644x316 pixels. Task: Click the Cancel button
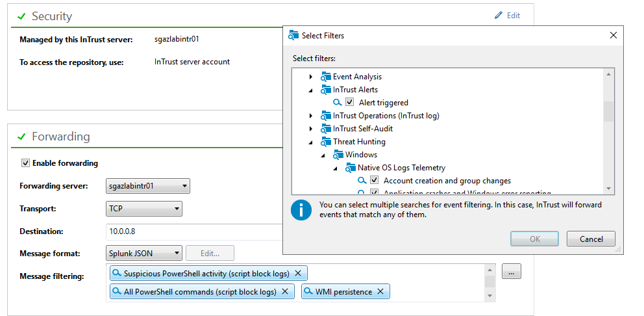coord(591,239)
